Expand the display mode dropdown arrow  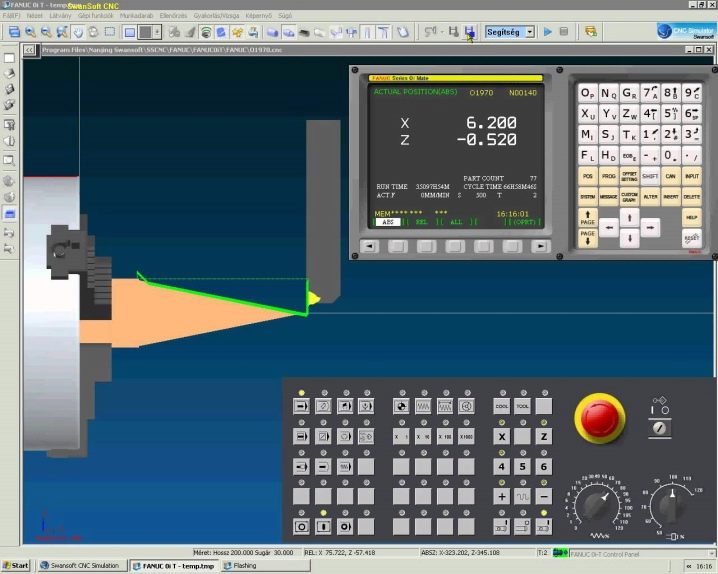[x=157, y=32]
